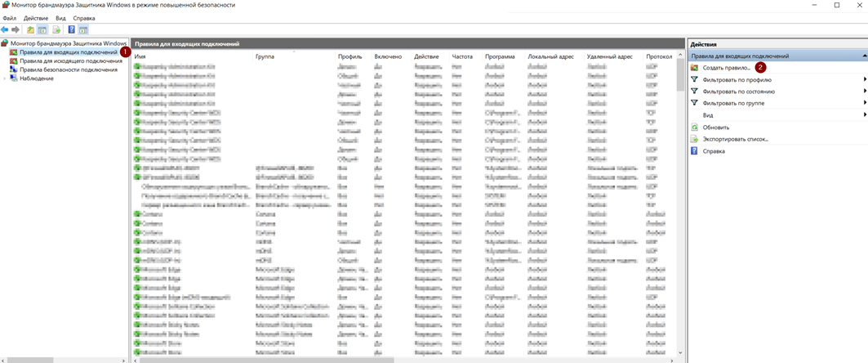Open the Файл menu
Image resolution: width=868 pixels, height=363 pixels.
(x=9, y=18)
